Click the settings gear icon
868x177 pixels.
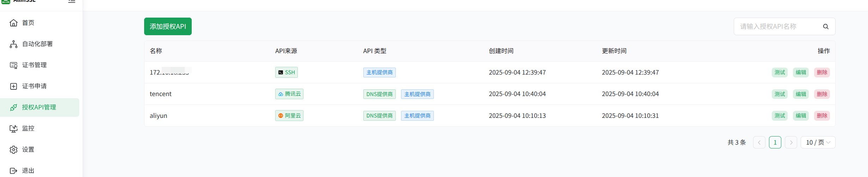click(x=13, y=150)
